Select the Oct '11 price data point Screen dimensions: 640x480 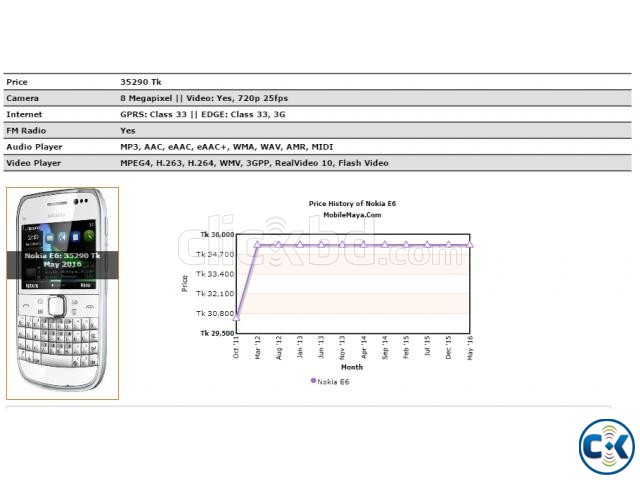236,317
